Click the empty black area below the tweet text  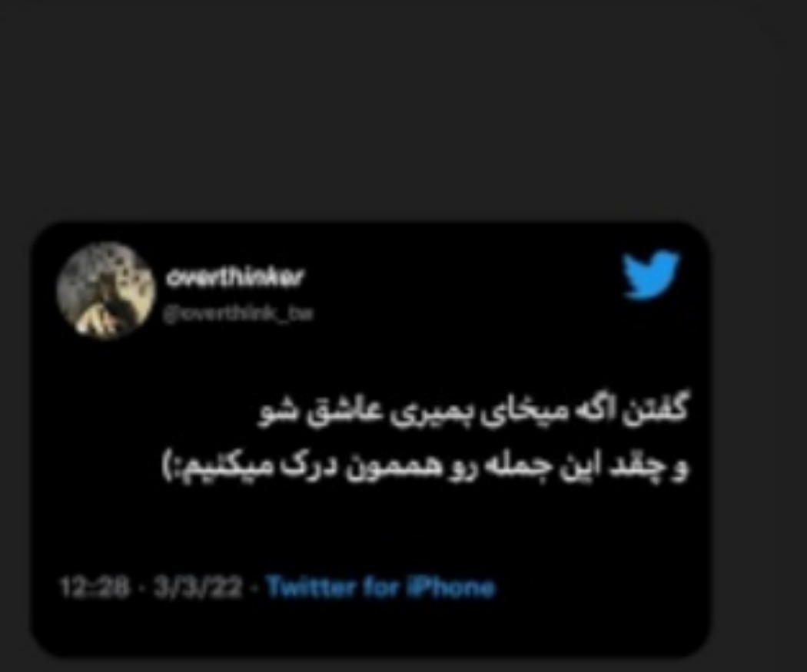[370, 530]
